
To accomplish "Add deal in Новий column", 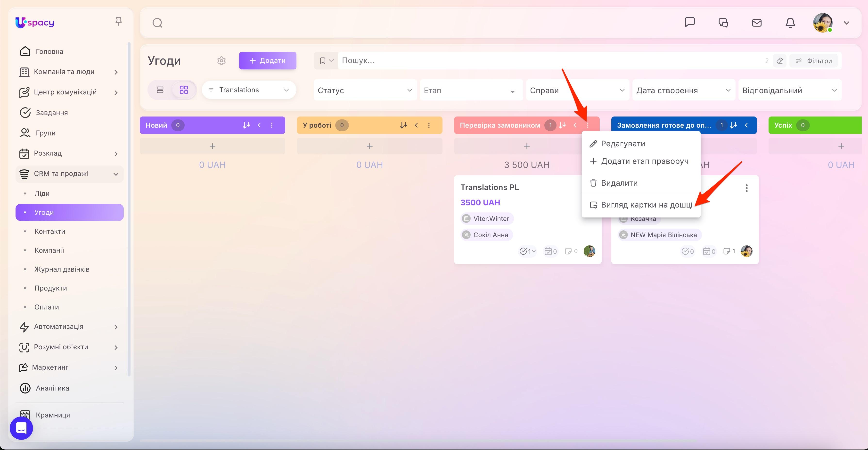I will pos(212,146).
